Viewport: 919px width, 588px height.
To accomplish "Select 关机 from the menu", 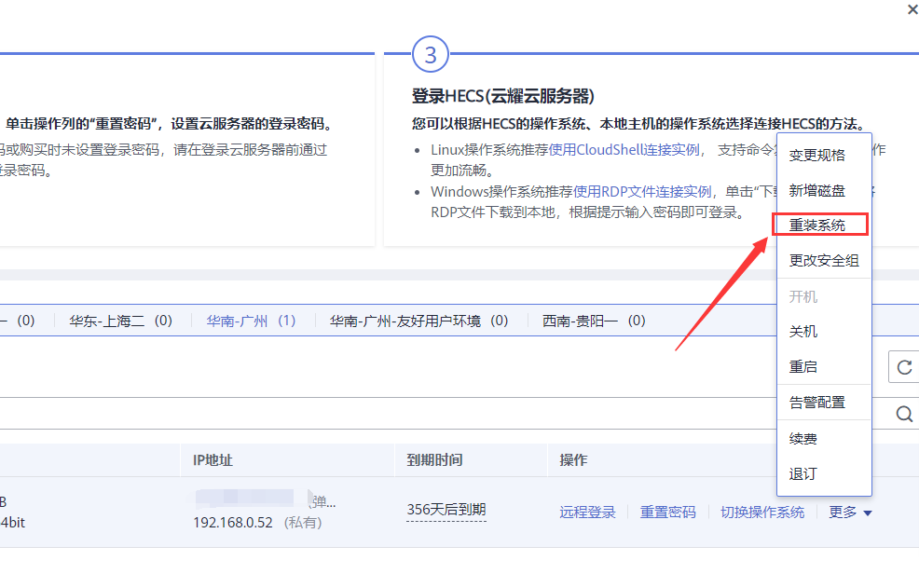I will coord(802,331).
